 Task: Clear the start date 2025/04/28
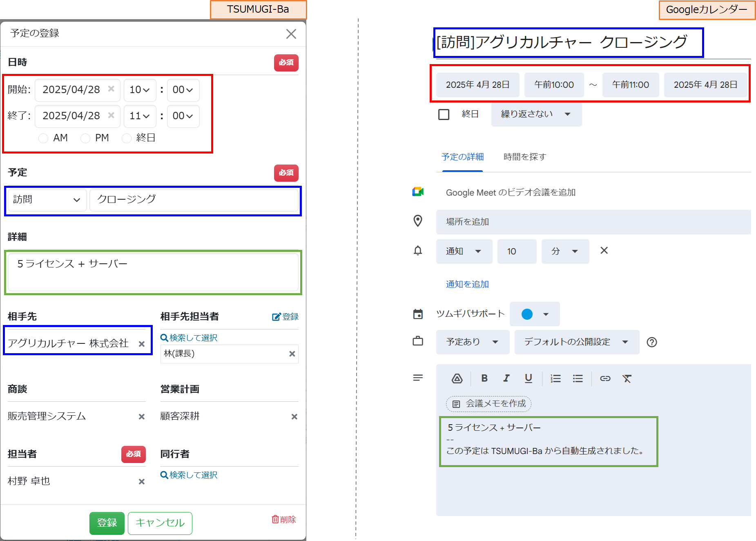coord(111,89)
